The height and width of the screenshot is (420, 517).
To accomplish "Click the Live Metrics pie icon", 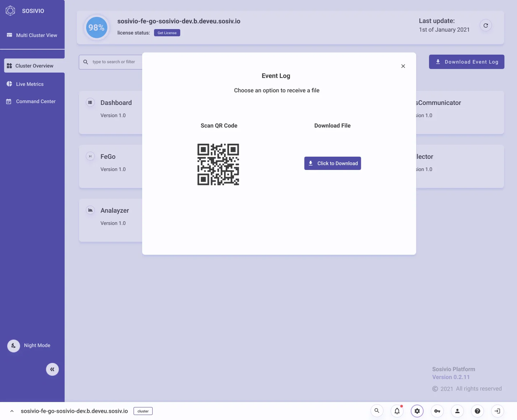I will [9, 84].
